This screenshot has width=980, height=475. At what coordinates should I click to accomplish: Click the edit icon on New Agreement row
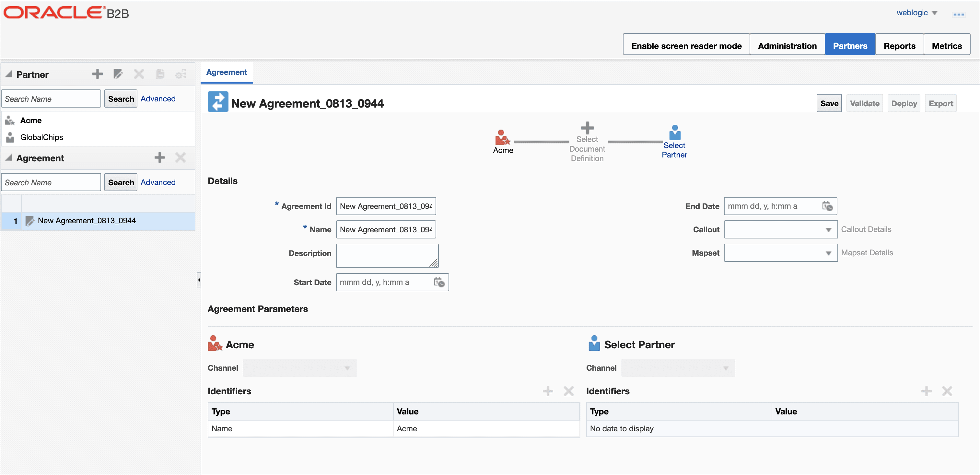30,221
